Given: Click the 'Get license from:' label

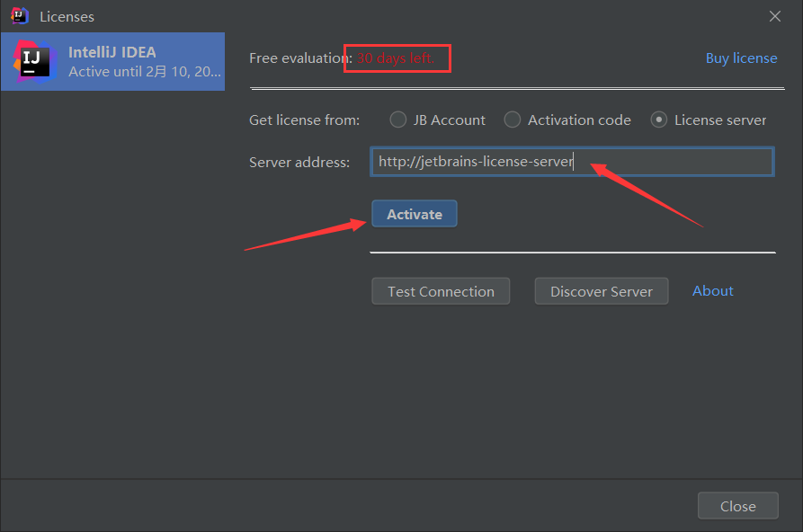Looking at the screenshot, I should [x=304, y=120].
